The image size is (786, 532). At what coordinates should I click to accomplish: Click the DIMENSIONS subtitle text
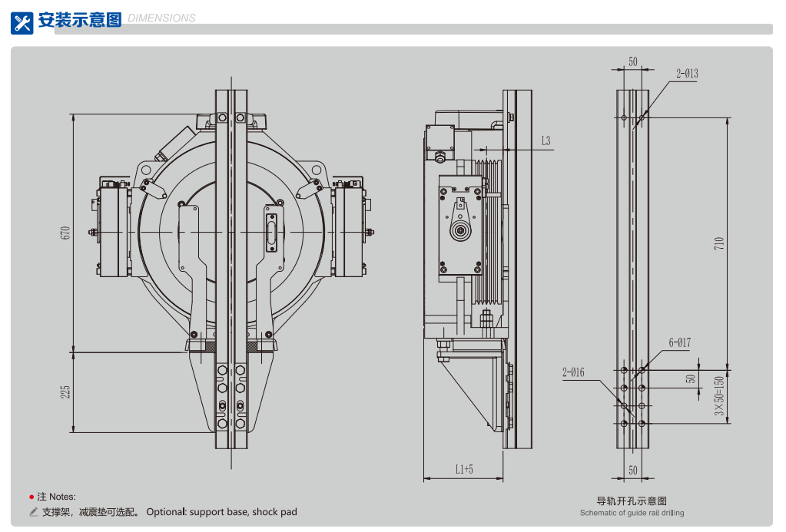click(161, 18)
